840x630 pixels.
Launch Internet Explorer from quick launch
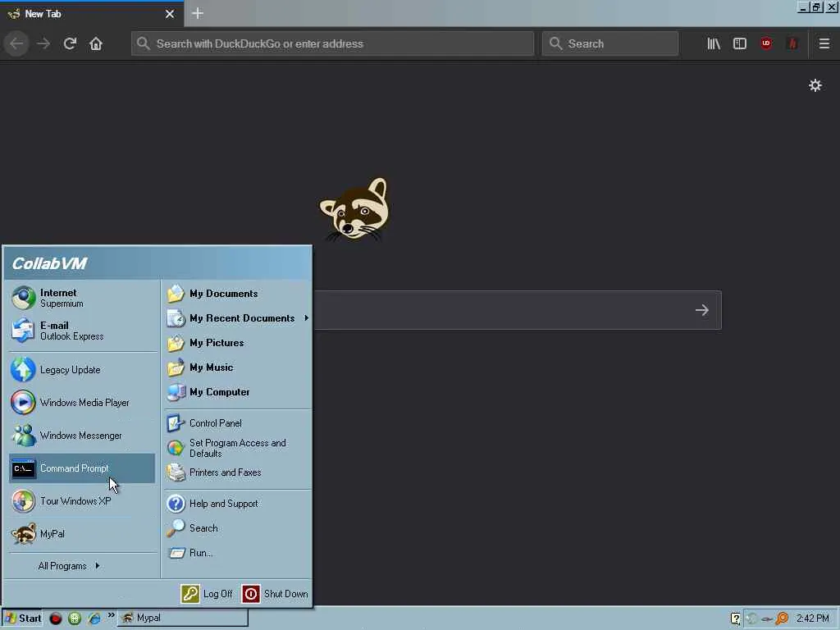[x=94, y=619]
